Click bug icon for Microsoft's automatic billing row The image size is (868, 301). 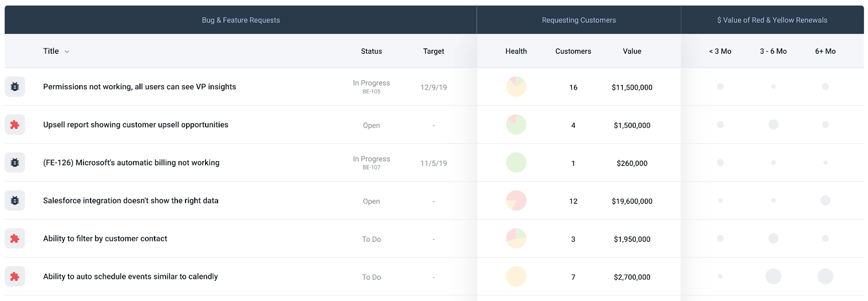pyautogui.click(x=15, y=162)
